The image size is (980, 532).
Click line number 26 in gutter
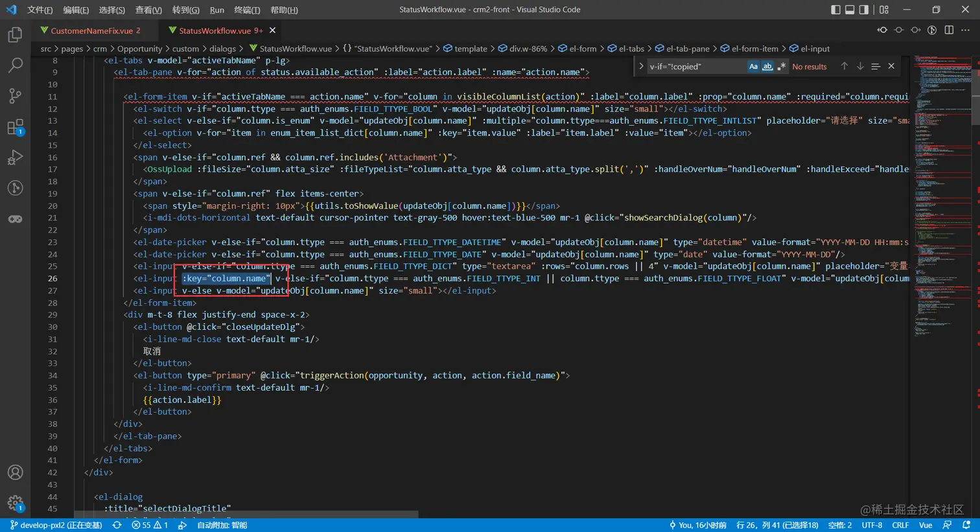(52, 278)
